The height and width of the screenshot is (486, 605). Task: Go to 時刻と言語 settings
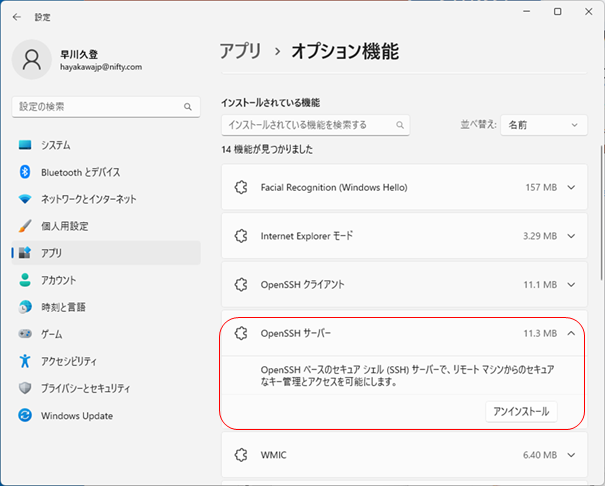coord(63,307)
